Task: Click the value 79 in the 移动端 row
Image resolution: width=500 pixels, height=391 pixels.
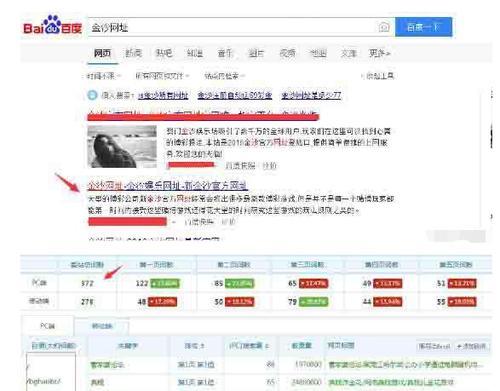Action: point(292,302)
